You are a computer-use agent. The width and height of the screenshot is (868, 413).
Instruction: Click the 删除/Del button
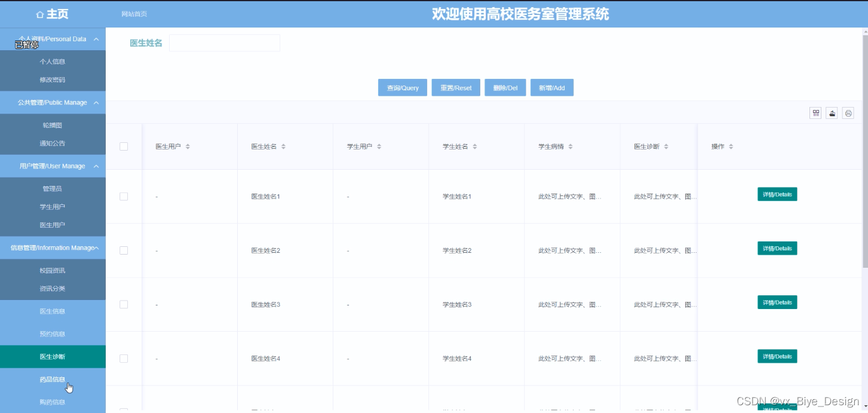pos(505,88)
